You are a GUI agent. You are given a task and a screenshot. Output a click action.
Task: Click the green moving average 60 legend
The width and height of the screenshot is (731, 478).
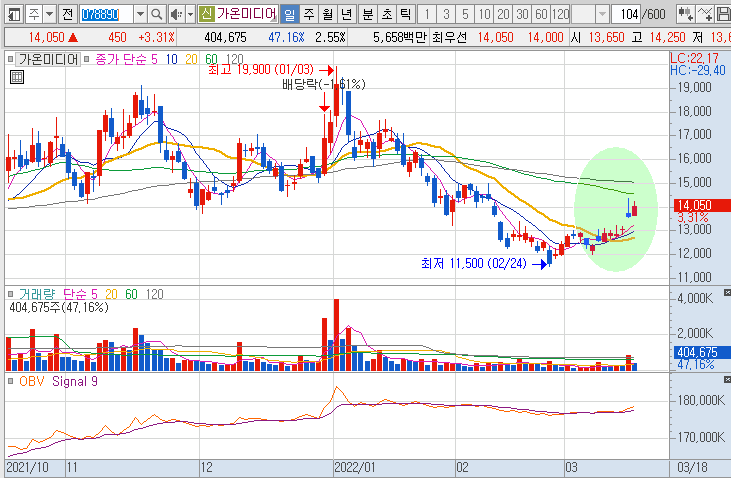coord(211,59)
